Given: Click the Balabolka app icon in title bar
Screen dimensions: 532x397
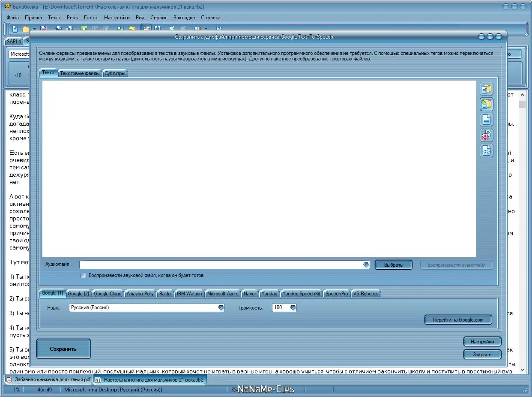Looking at the screenshot, I should (7, 6).
